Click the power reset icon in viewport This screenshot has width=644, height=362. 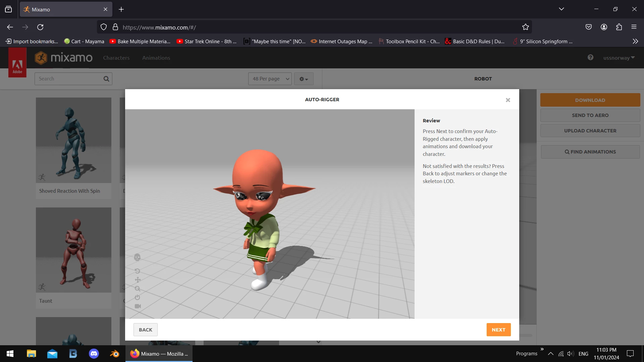pyautogui.click(x=137, y=297)
